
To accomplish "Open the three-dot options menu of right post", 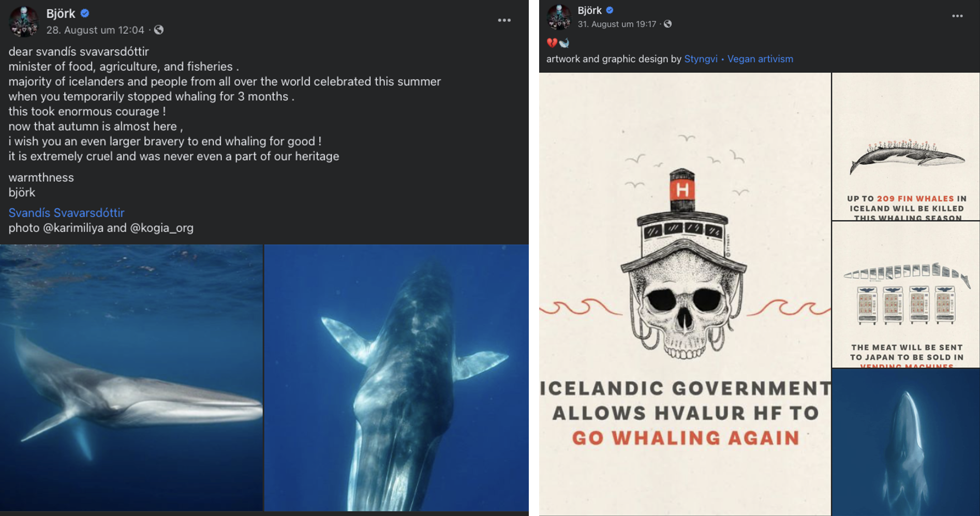I will pyautogui.click(x=957, y=16).
